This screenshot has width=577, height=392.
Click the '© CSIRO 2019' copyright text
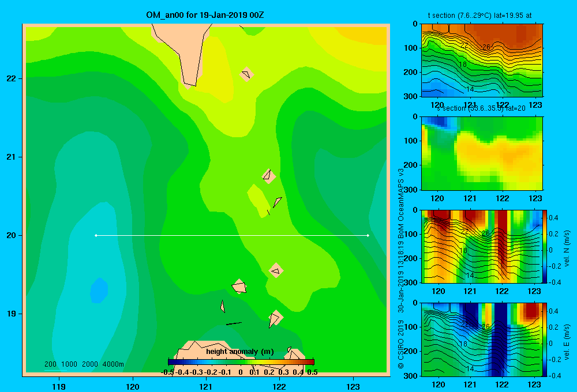[401, 344]
